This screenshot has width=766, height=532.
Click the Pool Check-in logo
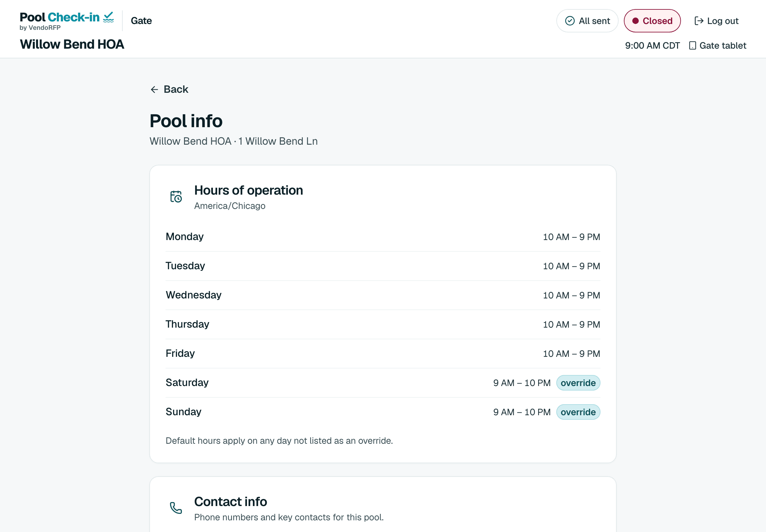(67, 21)
